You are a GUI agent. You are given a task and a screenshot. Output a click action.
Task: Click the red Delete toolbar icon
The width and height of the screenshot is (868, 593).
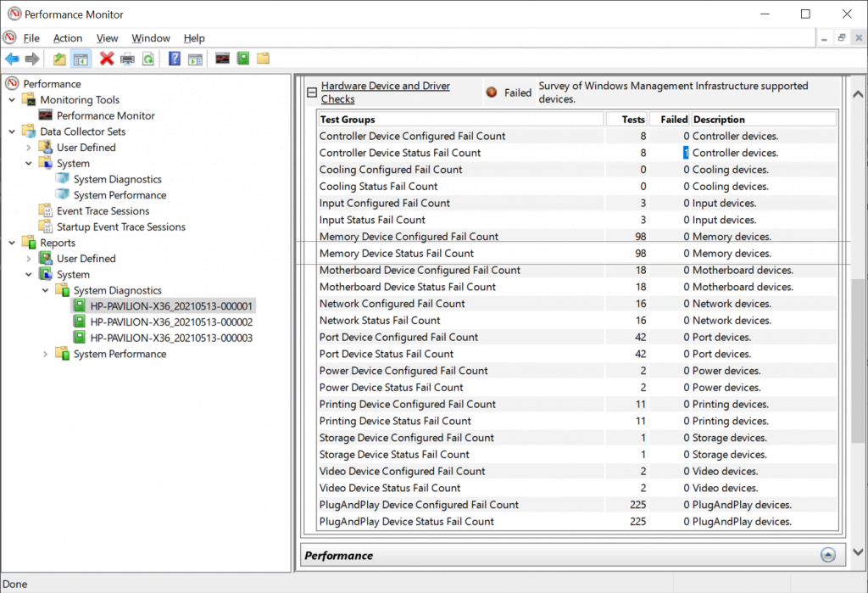click(x=106, y=59)
